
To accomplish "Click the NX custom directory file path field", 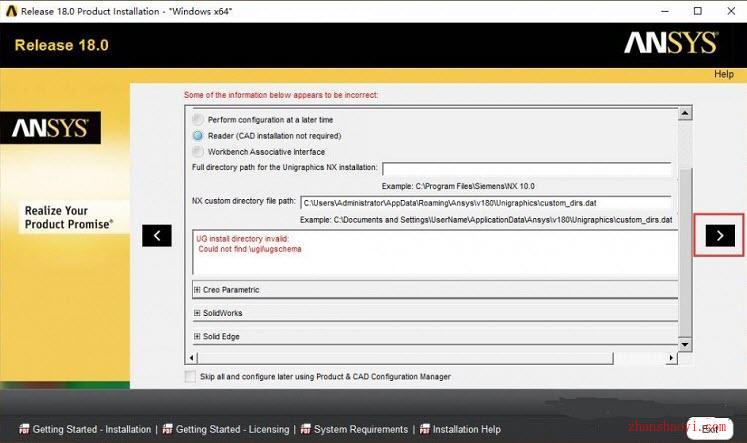I will tap(486, 203).
